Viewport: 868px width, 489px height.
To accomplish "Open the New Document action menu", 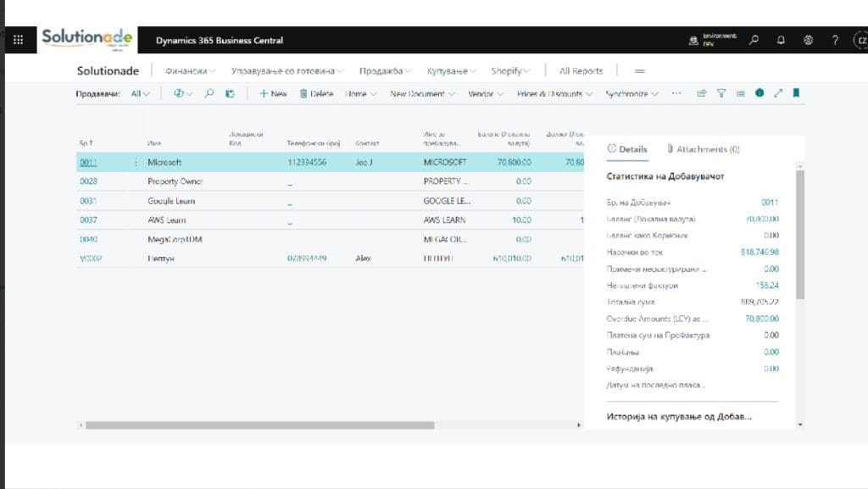I will point(422,94).
